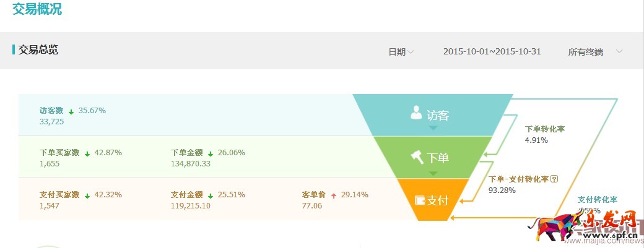Viewport: 644px width, 248px height.
Task: Click the 交易总览 section title
Action: click(38, 50)
